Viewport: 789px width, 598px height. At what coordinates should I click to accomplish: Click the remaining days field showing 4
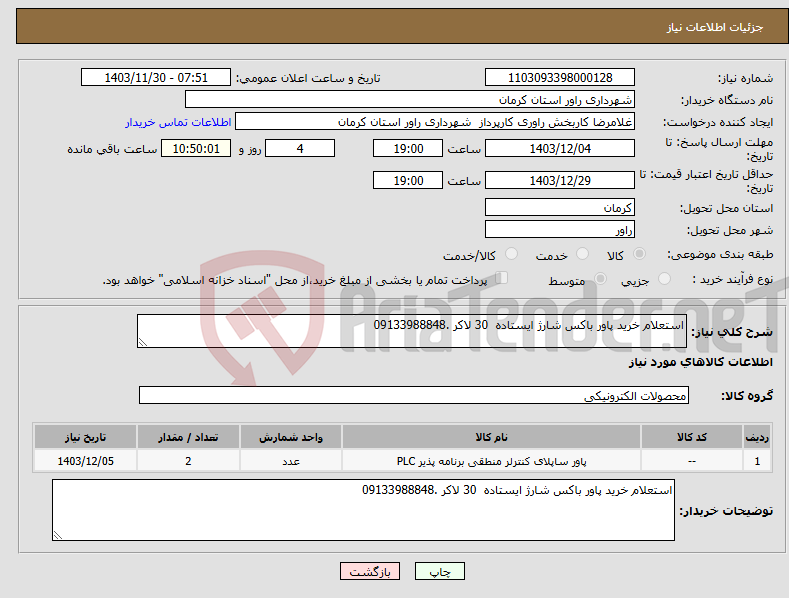pos(300,148)
